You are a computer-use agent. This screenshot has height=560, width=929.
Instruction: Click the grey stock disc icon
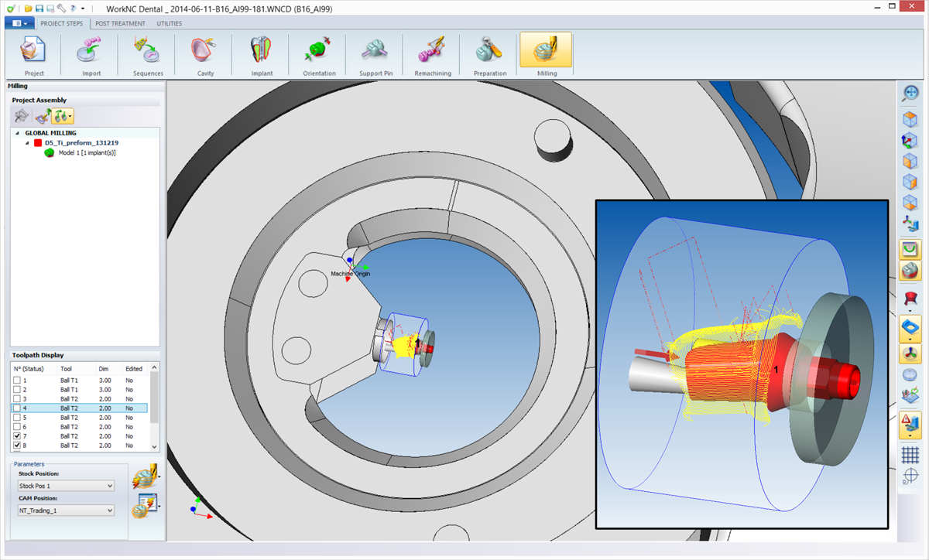pyautogui.click(x=910, y=376)
